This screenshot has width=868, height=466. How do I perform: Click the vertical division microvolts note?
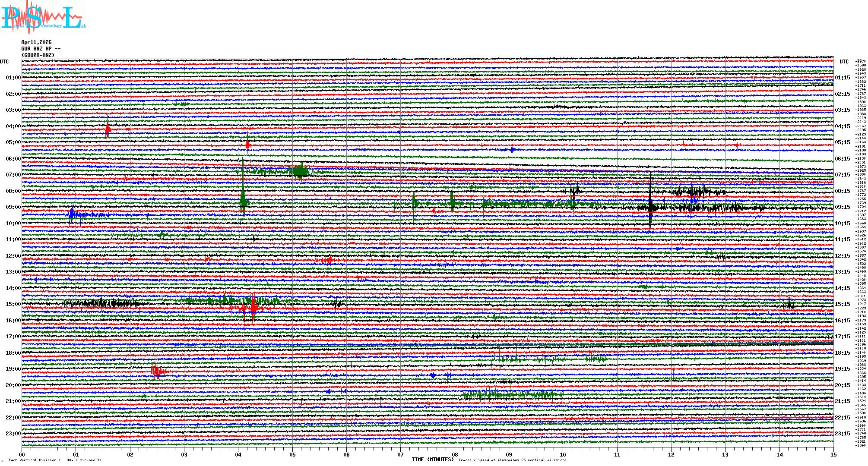tap(55, 460)
